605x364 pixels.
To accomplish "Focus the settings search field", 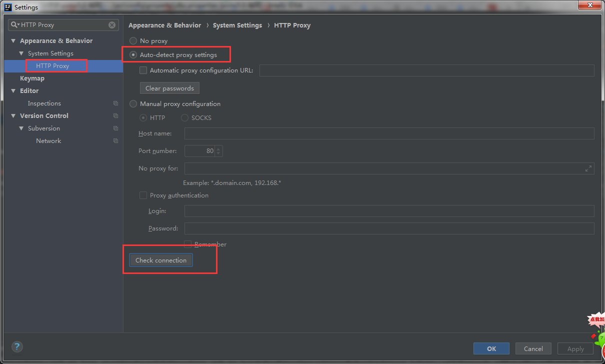I will [63, 24].
